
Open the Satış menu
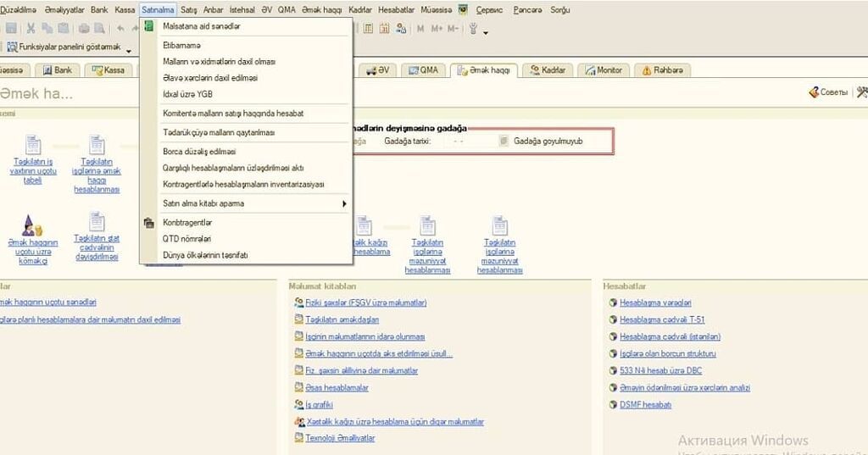(189, 9)
